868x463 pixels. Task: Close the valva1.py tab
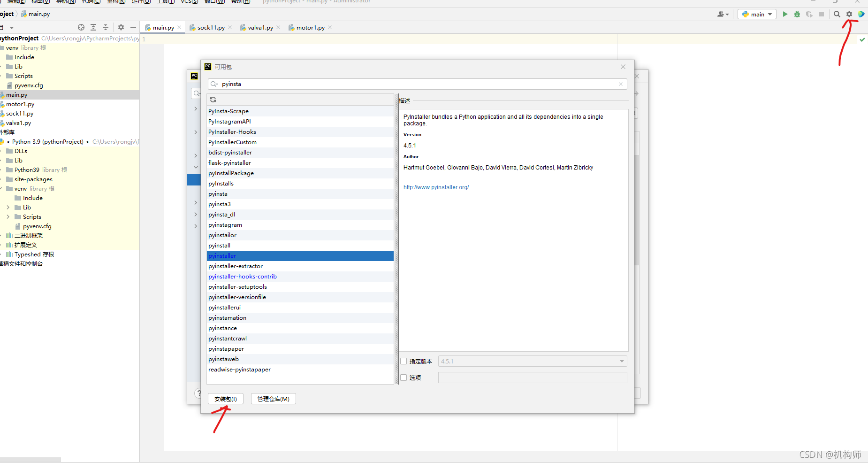(278, 27)
